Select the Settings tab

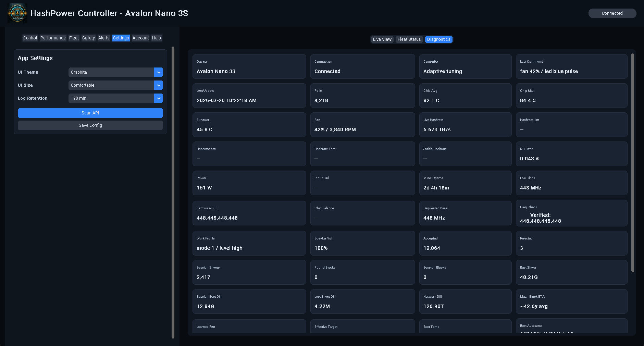(121, 38)
